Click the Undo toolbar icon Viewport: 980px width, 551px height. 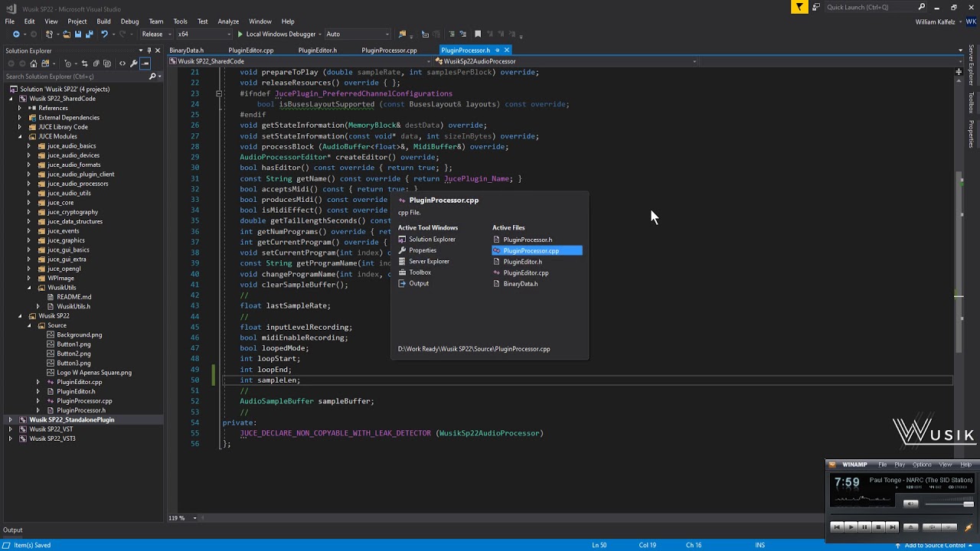click(x=104, y=34)
